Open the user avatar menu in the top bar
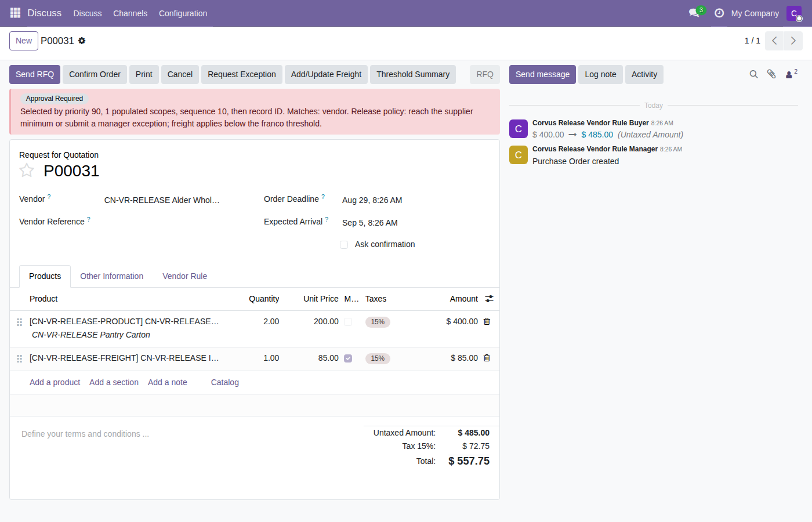Screen dimensions: 812x522 pos(794,13)
